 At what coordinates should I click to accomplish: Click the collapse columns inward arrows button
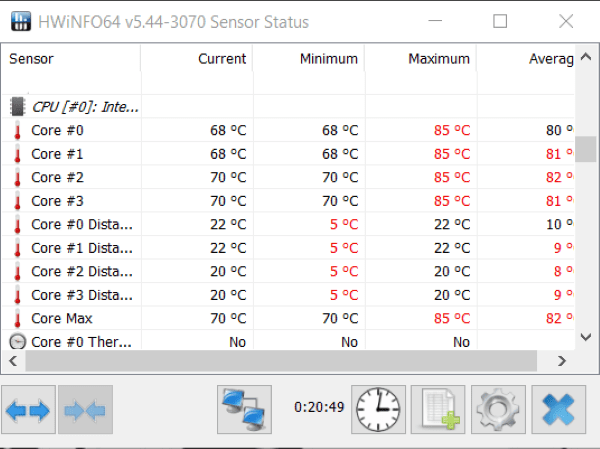click(85, 410)
